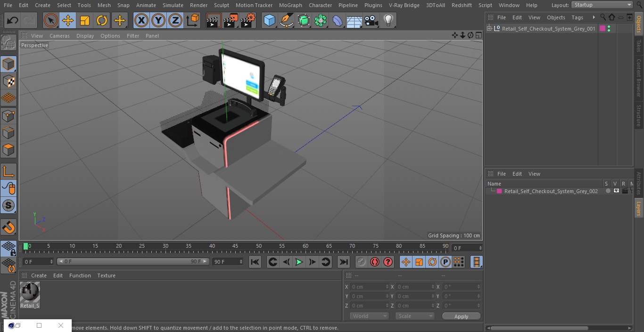Viewport: 644px width, 332px height.
Task: Open the Simulate menu
Action: [173, 5]
